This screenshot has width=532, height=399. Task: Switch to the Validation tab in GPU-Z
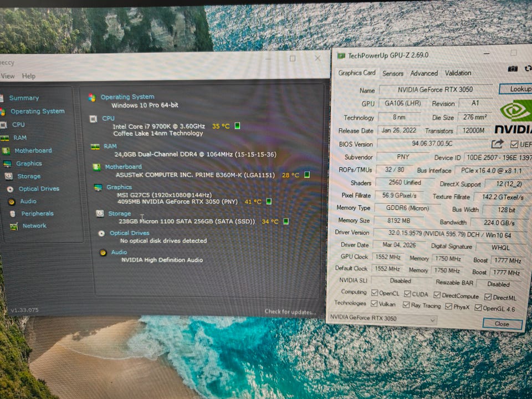click(x=458, y=73)
